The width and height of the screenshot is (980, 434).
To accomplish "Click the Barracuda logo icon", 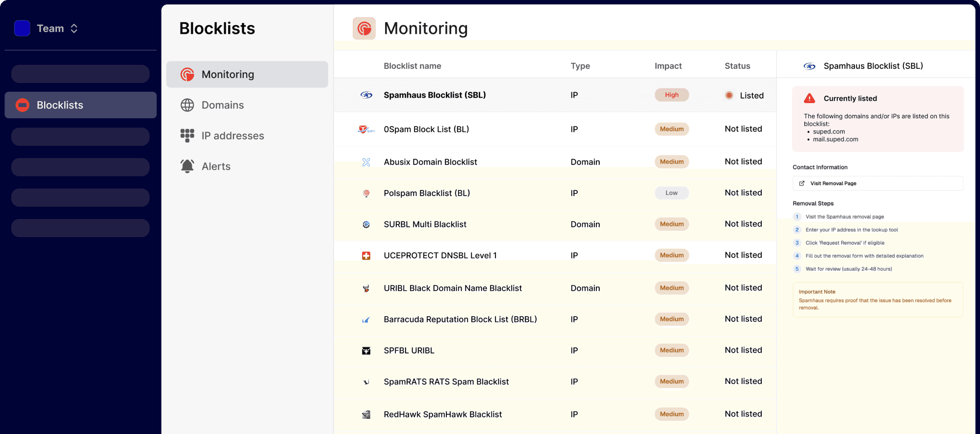I will coord(366,320).
